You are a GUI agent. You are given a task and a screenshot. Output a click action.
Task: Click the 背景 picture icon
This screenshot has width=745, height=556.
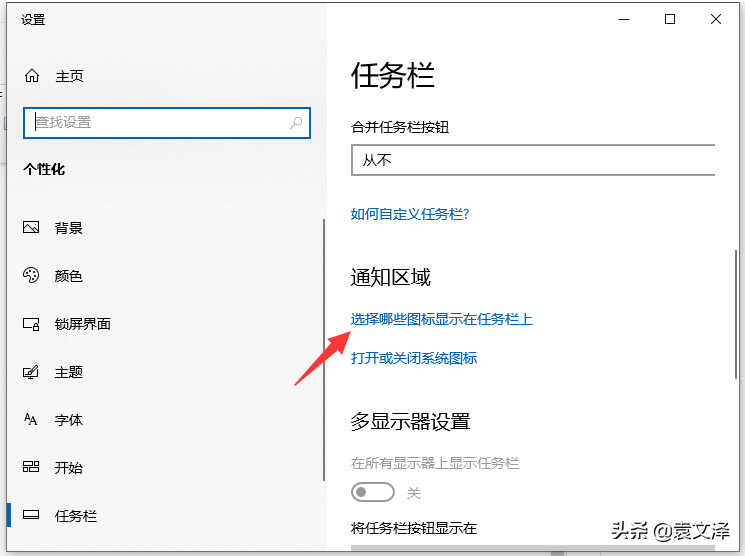point(31,227)
